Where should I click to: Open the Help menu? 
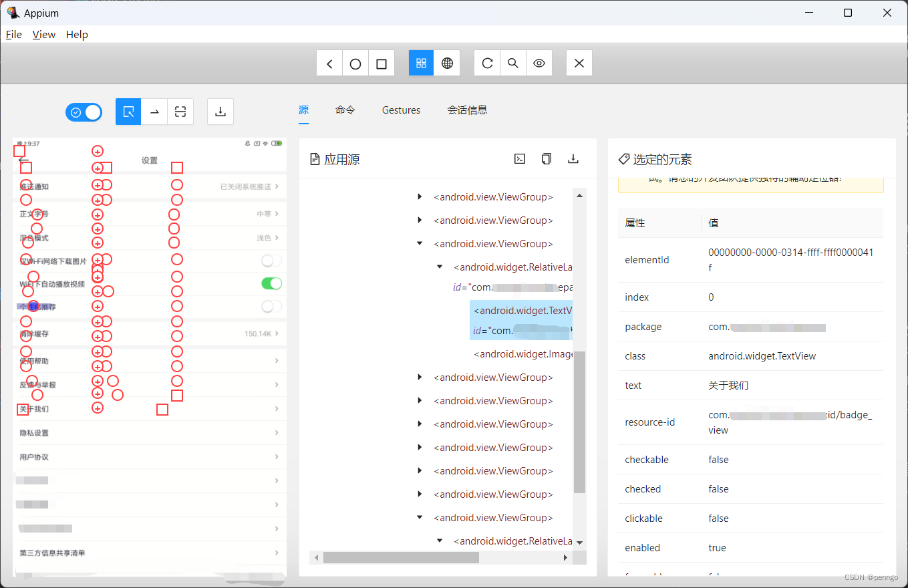[77, 35]
